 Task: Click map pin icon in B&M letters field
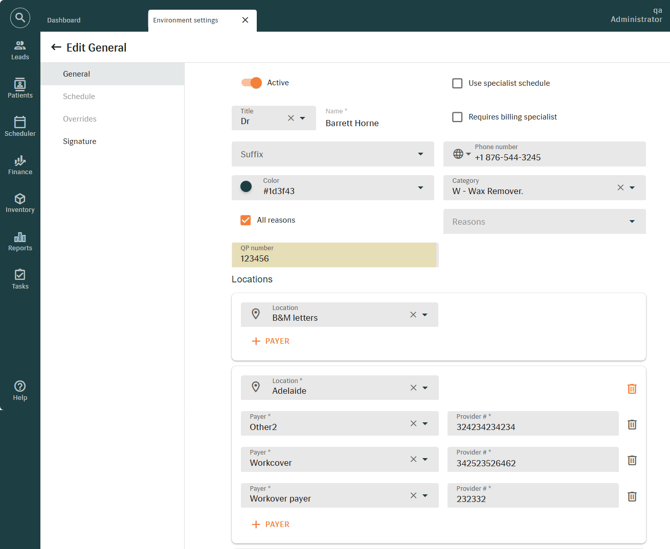point(256,314)
